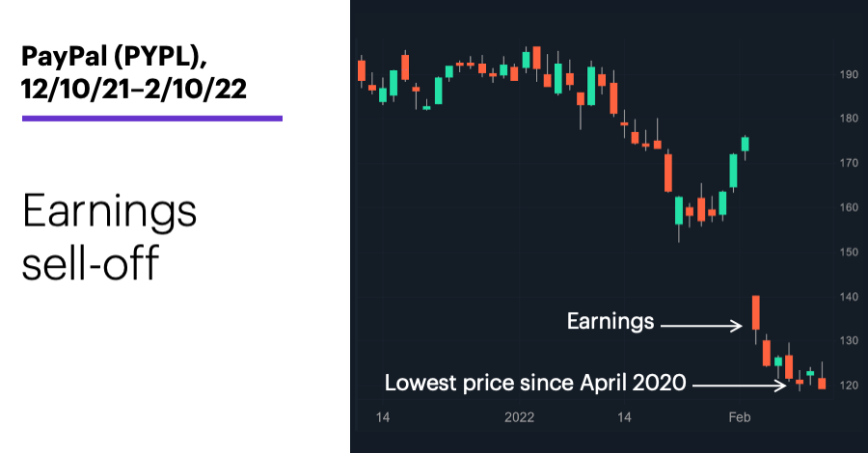Click the 'Earnings sell-off' headline text

click(x=110, y=236)
